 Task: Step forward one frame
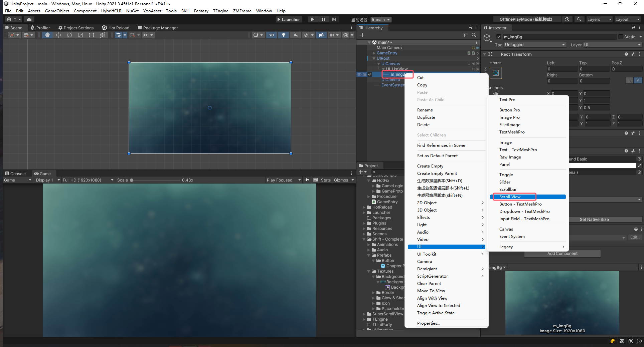click(334, 19)
